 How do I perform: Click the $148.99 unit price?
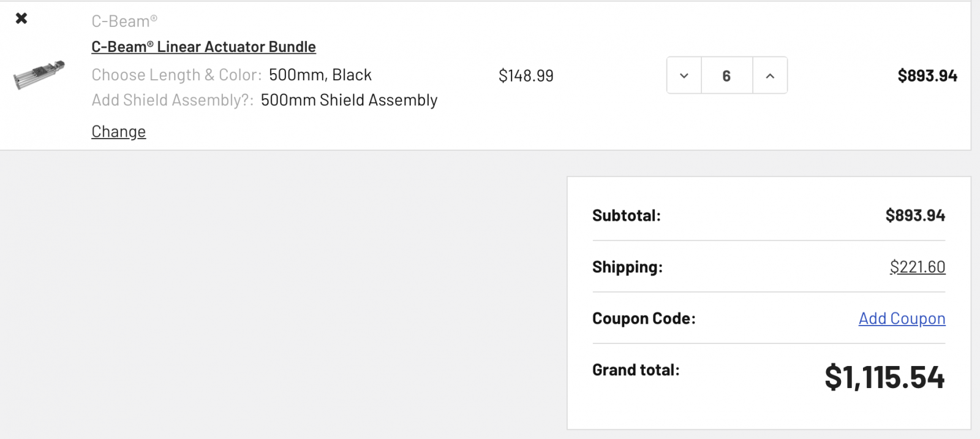(x=526, y=75)
